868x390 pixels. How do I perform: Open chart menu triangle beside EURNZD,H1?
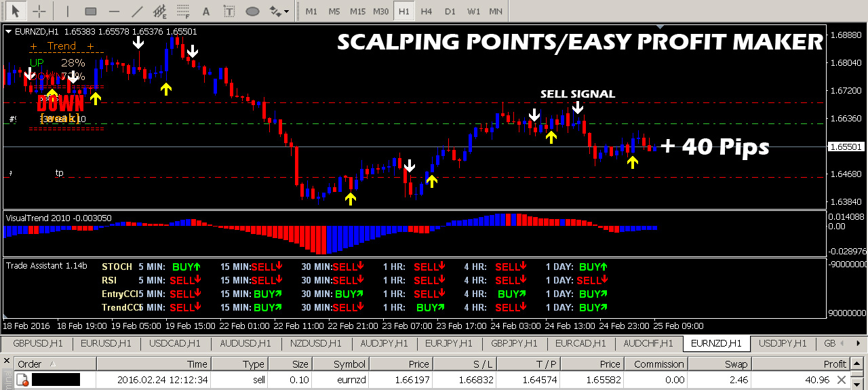(x=7, y=31)
